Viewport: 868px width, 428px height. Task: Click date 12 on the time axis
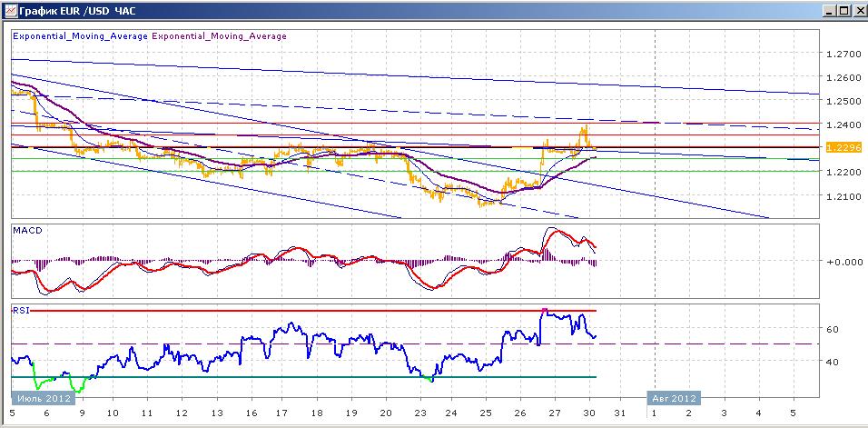182,413
